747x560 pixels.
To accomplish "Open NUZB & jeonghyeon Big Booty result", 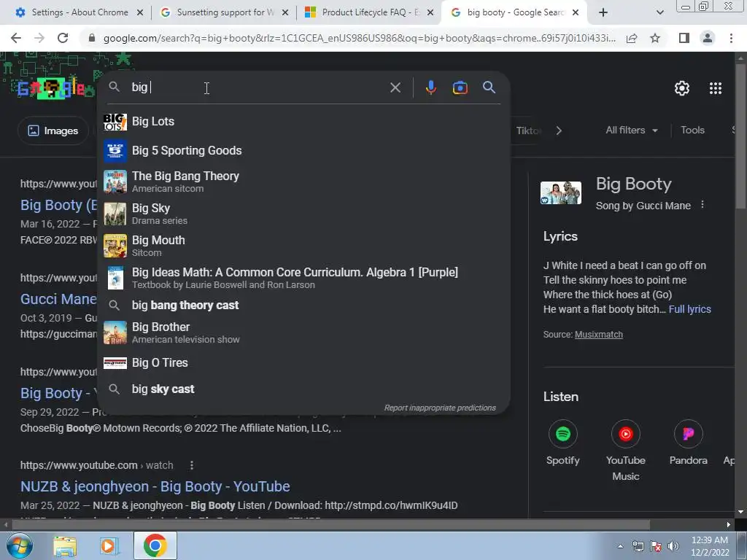I will click(x=155, y=486).
